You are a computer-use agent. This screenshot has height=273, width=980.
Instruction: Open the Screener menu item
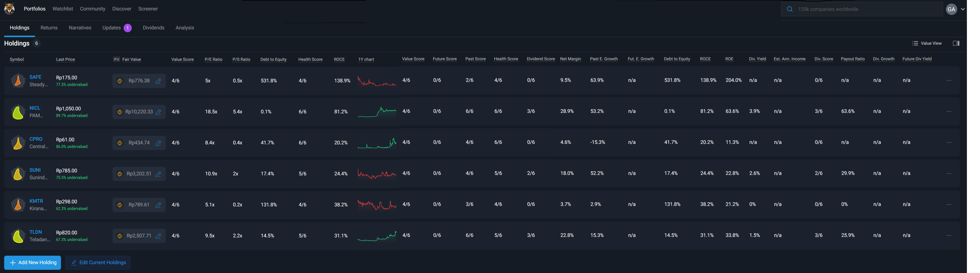[148, 9]
